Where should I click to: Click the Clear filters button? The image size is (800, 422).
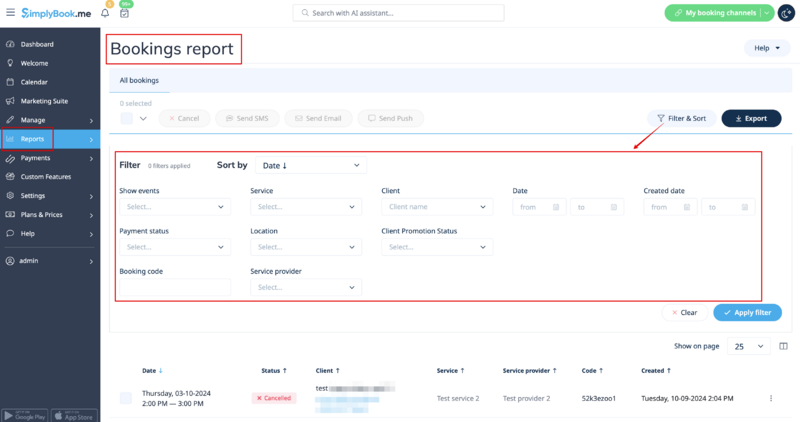[685, 312]
